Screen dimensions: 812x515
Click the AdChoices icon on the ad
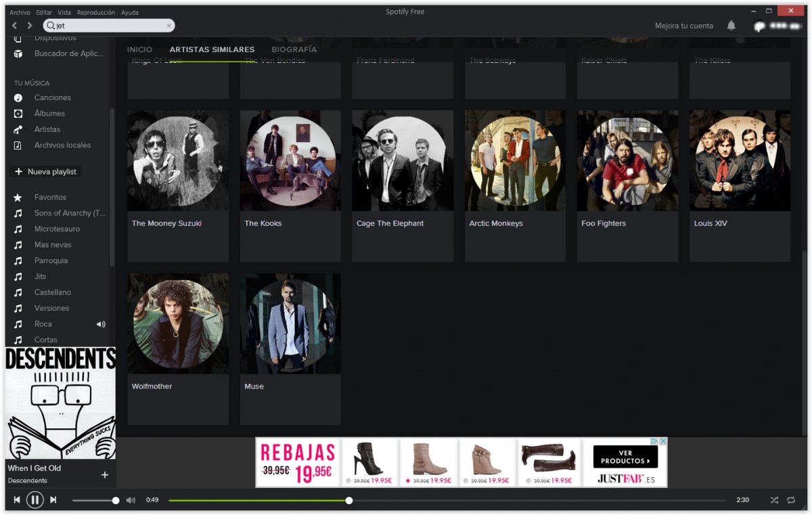coord(655,441)
